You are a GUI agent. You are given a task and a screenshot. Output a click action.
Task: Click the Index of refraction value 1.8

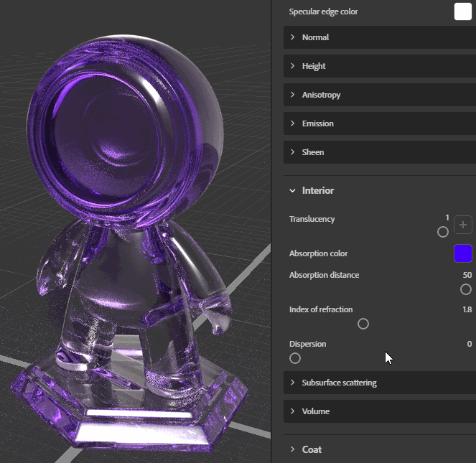tap(467, 309)
